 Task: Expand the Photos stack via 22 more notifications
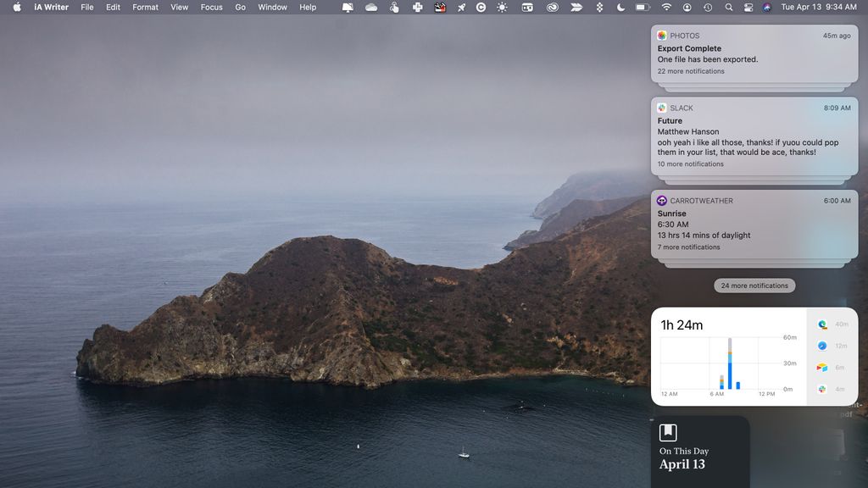[x=690, y=71]
